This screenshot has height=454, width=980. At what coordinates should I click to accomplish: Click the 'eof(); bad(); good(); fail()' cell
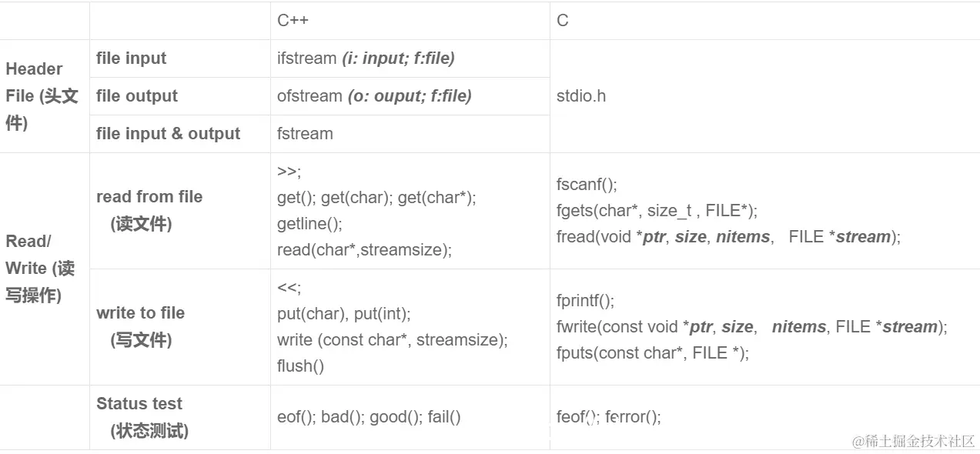pyautogui.click(x=369, y=417)
